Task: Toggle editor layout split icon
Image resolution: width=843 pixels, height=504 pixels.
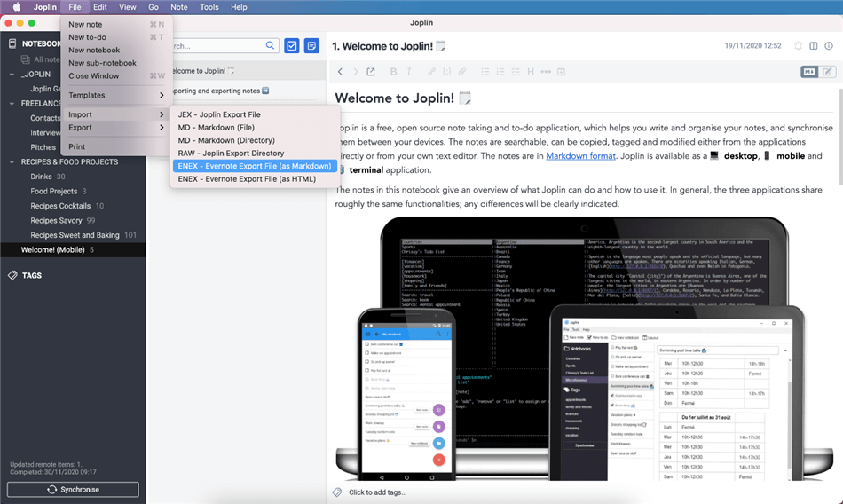Action: point(814,46)
